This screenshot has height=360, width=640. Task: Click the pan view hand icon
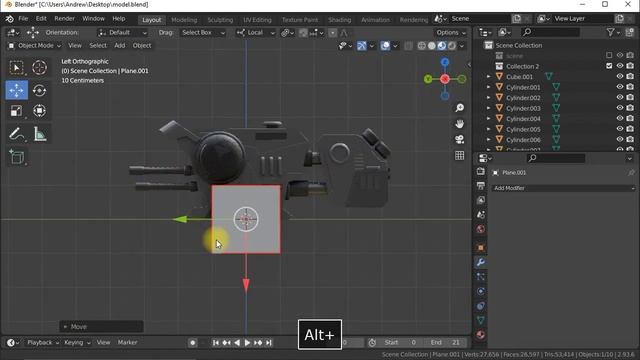460,124
